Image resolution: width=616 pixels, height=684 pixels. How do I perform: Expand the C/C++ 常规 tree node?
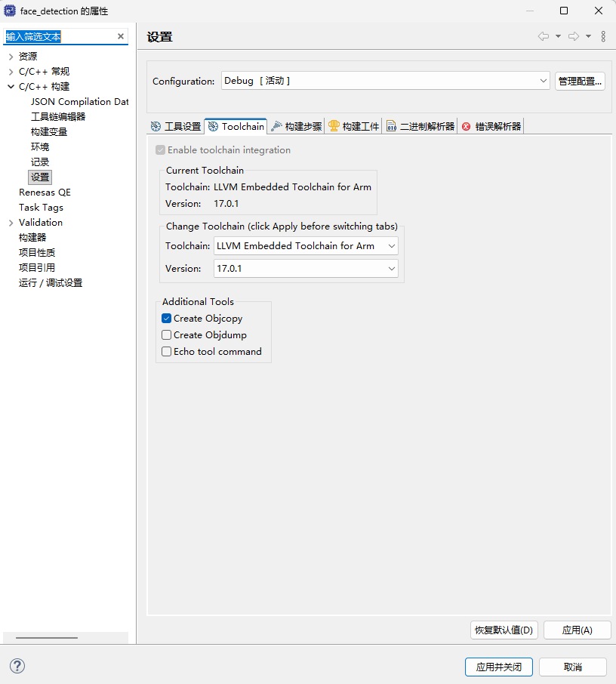tap(11, 72)
